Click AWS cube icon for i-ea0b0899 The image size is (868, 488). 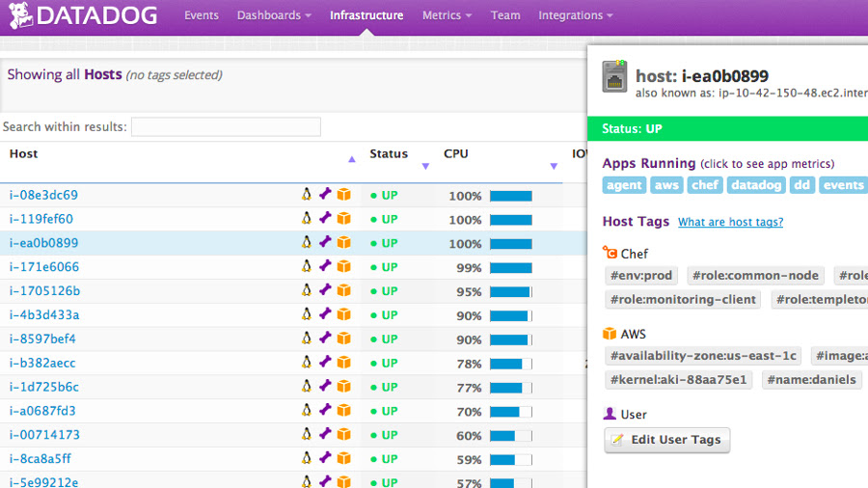(x=343, y=242)
